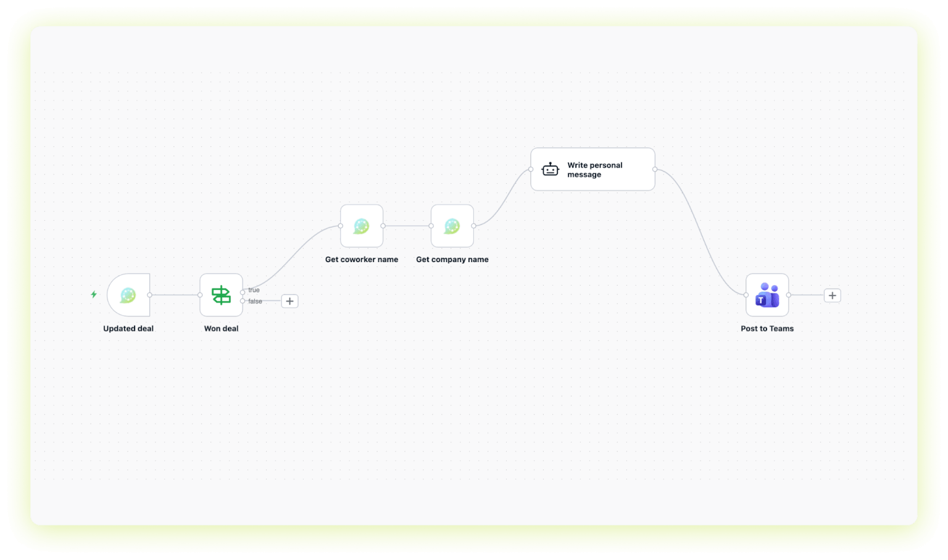Click the output connector of Get coworker name

(x=383, y=226)
